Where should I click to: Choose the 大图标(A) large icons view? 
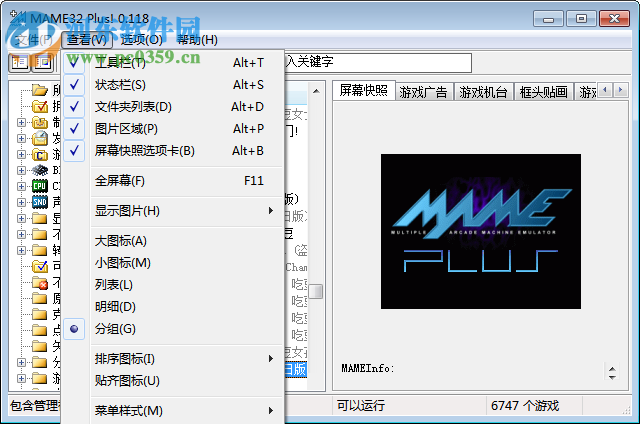(173, 241)
